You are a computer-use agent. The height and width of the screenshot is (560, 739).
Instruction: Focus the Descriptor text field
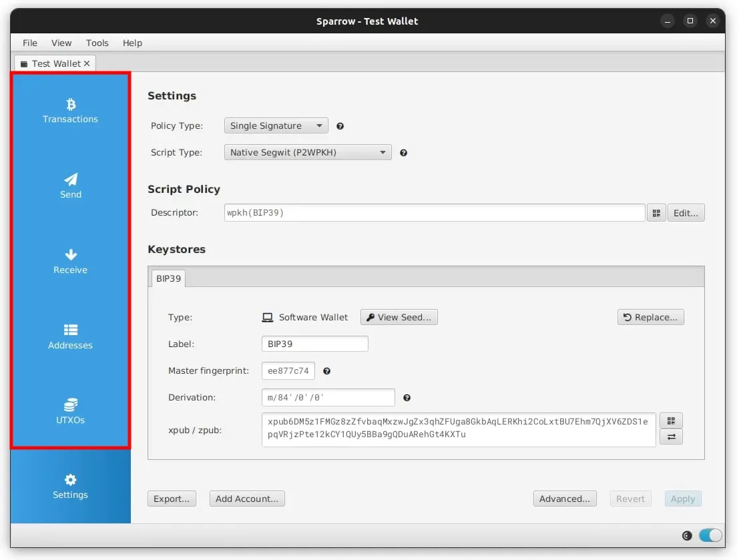[435, 213]
